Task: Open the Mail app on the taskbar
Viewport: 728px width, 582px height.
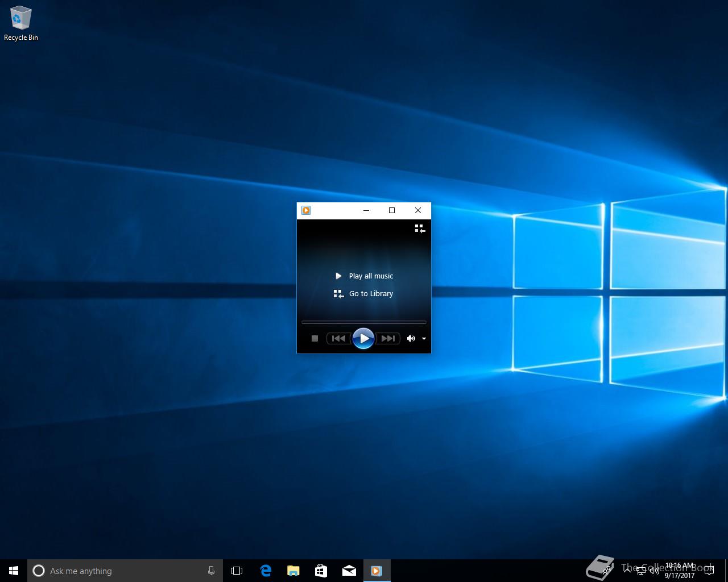Action: [x=349, y=571]
